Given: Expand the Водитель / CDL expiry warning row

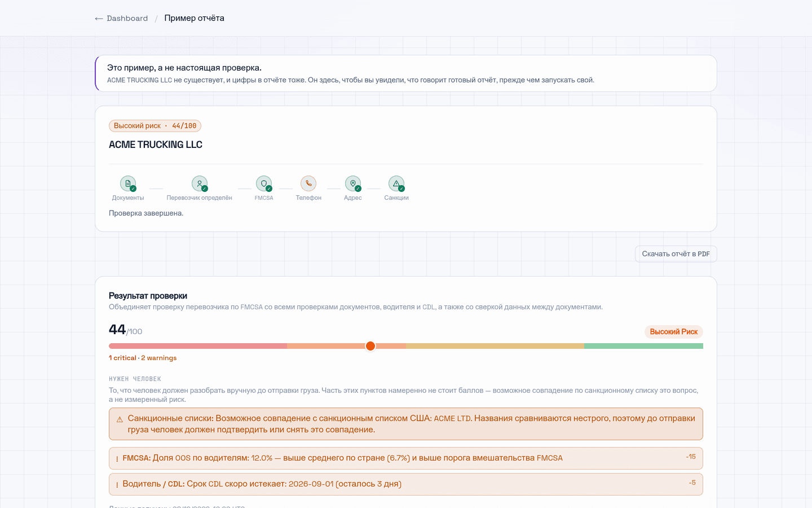Looking at the screenshot, I should tap(406, 484).
